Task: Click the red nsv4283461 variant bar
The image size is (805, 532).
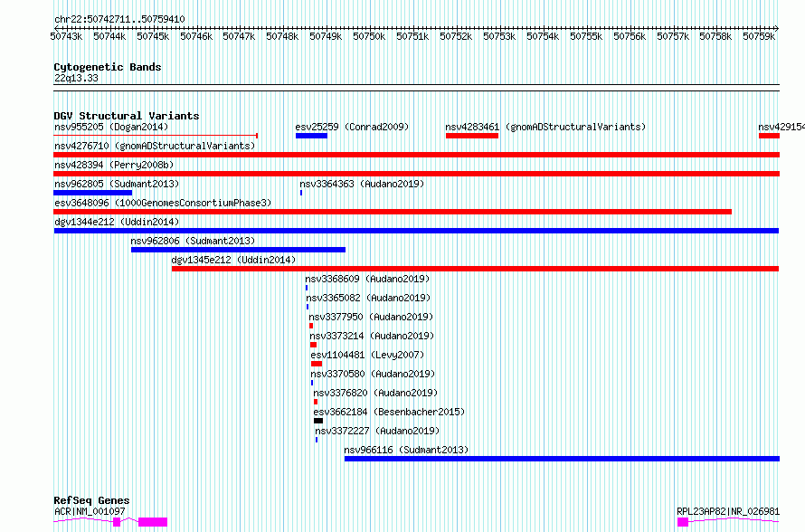Action: tap(472, 136)
